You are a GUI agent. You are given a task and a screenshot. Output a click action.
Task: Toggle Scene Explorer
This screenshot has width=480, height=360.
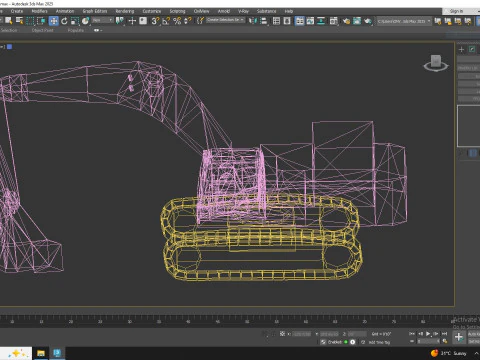pos(276,21)
